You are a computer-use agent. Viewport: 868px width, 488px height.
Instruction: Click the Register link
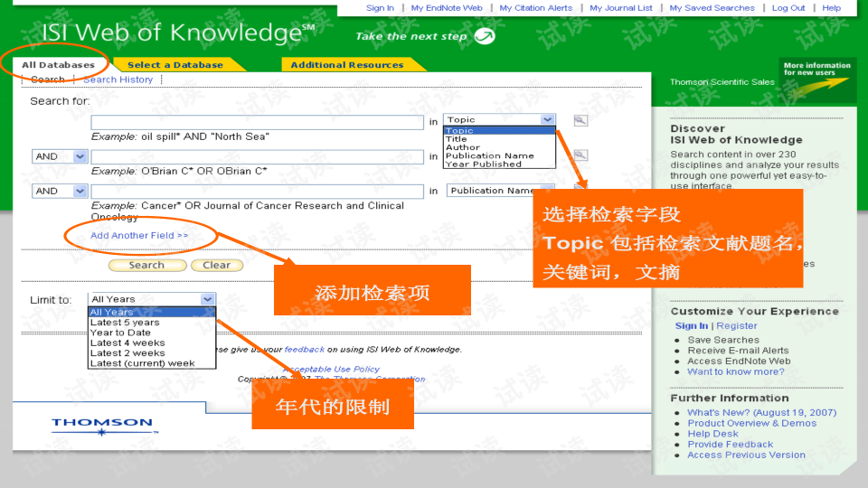(737, 326)
